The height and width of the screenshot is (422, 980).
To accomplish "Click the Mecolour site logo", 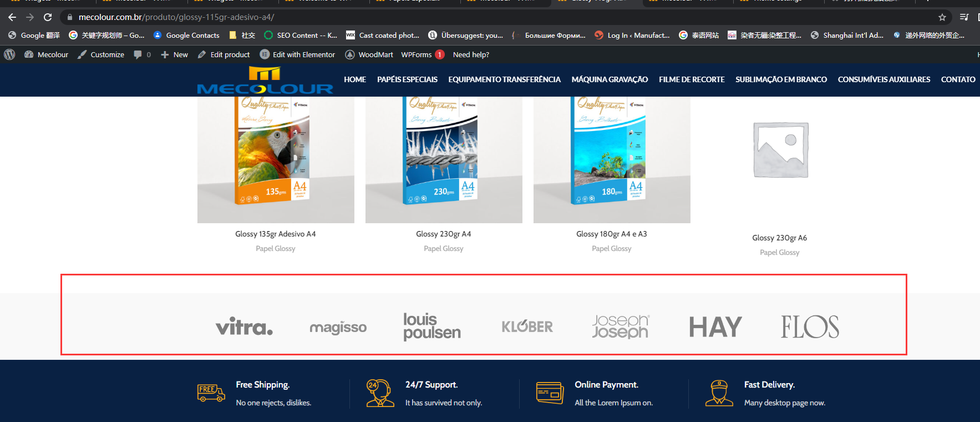I will 265,81.
